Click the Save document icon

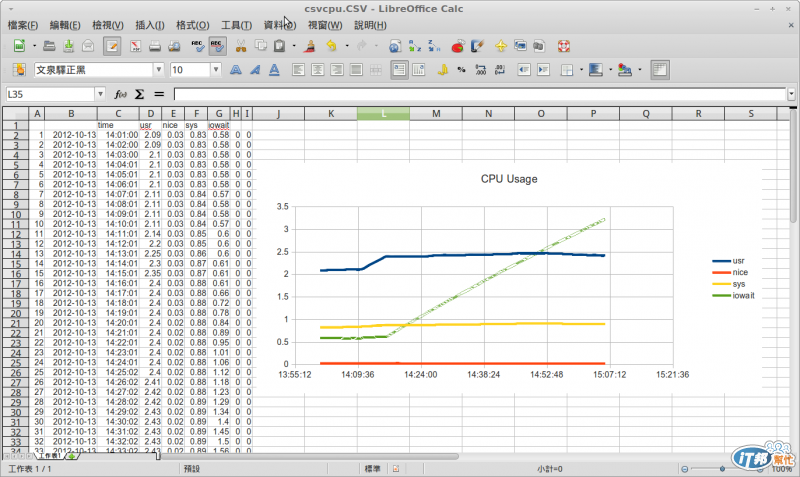click(68, 46)
